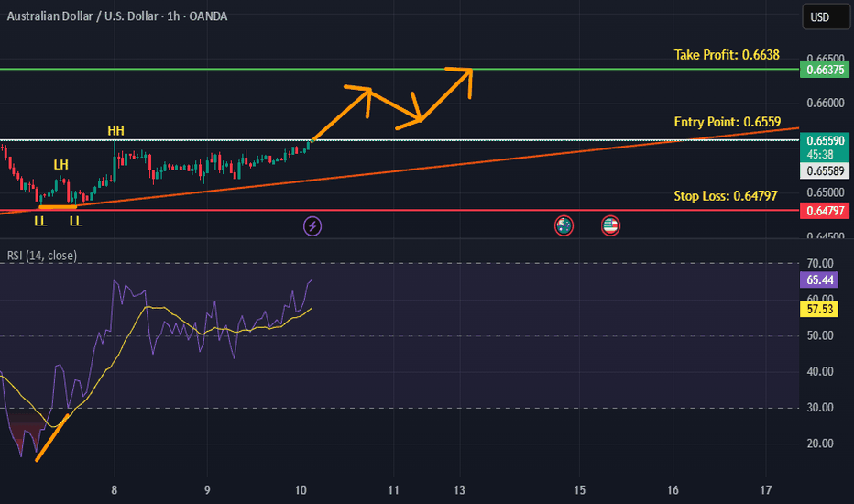Screen dimensions: 854x504
Task: Select the Take Profit: 0.6638 text label
Action: tap(727, 55)
